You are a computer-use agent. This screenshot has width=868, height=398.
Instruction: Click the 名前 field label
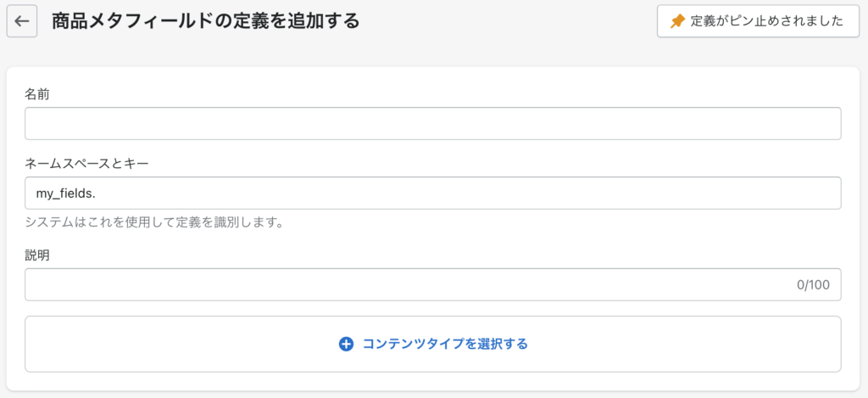coord(37,95)
